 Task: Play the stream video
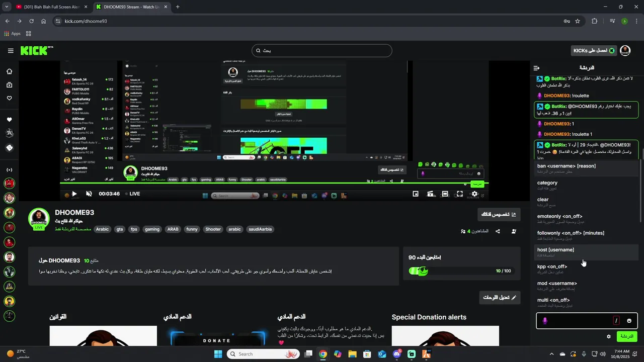(74, 194)
